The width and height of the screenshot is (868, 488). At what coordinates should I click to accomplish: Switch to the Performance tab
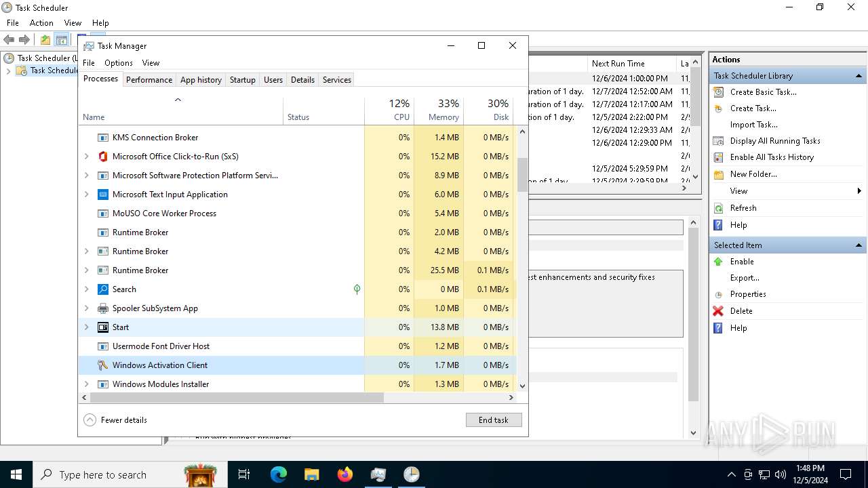click(149, 80)
